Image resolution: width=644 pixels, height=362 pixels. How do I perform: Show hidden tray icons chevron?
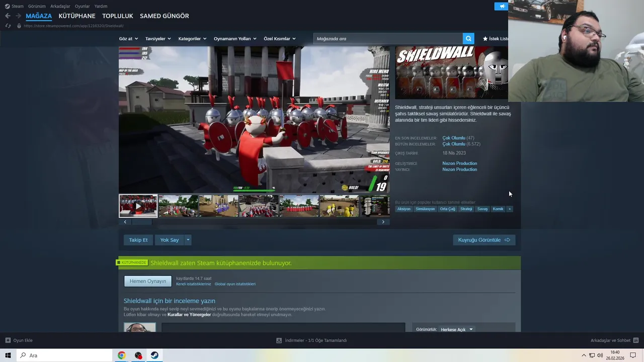[x=584, y=355]
